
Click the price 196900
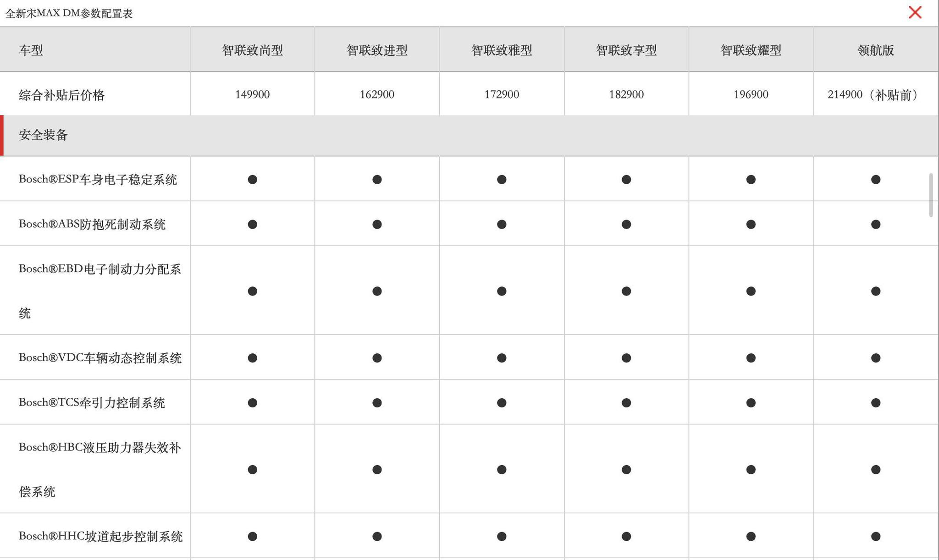pos(751,94)
